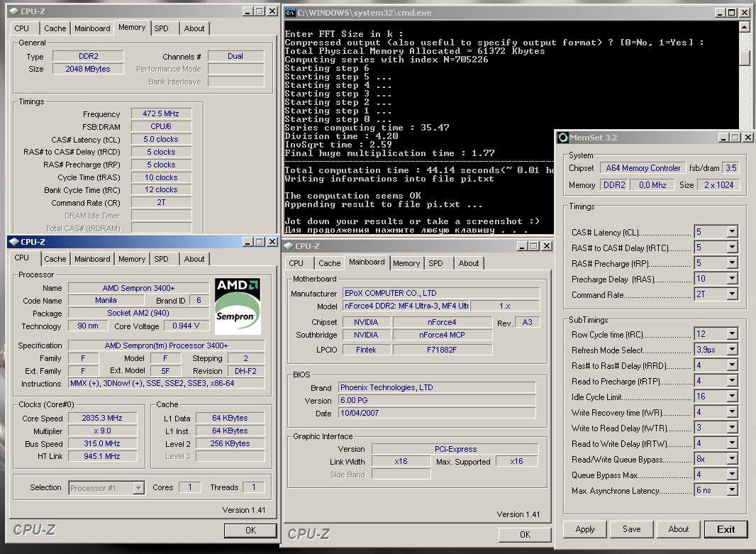Image resolution: width=756 pixels, height=554 pixels.
Task: Open the Precharge Delay (tRAS) dropdown
Action: click(x=732, y=279)
